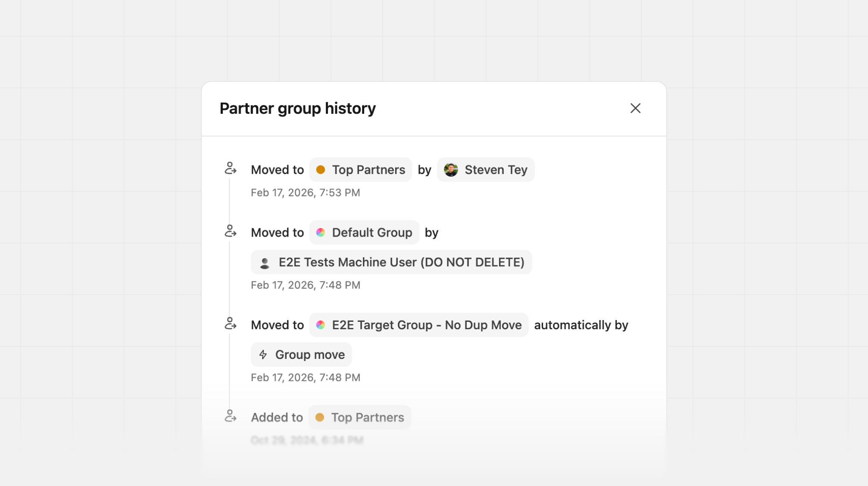
Task: Click the Feb 17 7:48 PM timestamp under Default Group
Action: pyautogui.click(x=306, y=285)
